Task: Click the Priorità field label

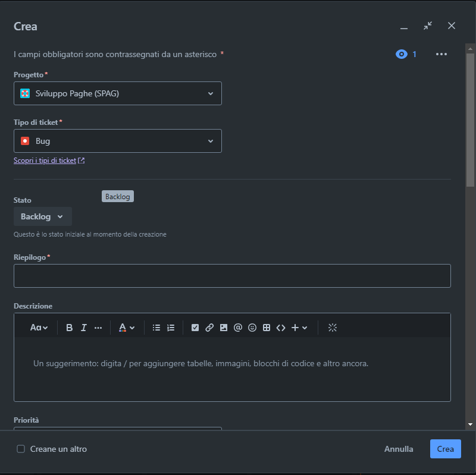Action: (26, 420)
